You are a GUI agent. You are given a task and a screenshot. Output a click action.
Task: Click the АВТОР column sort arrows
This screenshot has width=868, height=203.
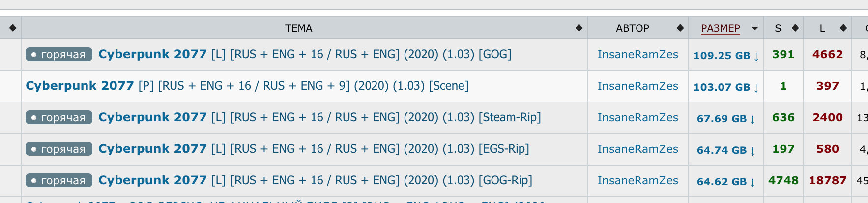pos(680,28)
